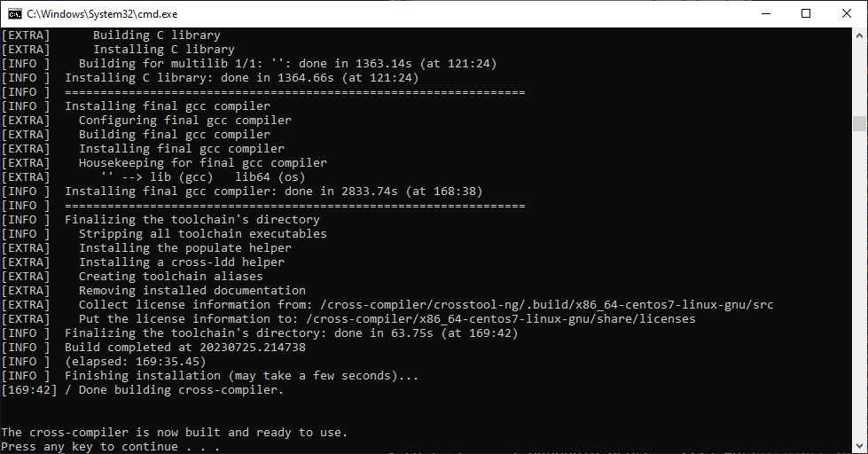This screenshot has width=868, height=454.
Task: Click the C:\Windows\System32\cmd.exe title text
Action: [x=102, y=14]
